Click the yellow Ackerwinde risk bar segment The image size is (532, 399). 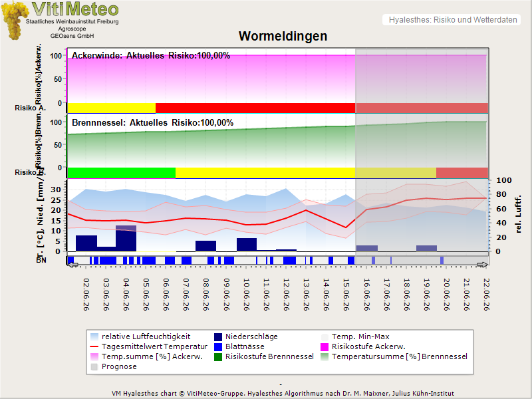[112, 108]
